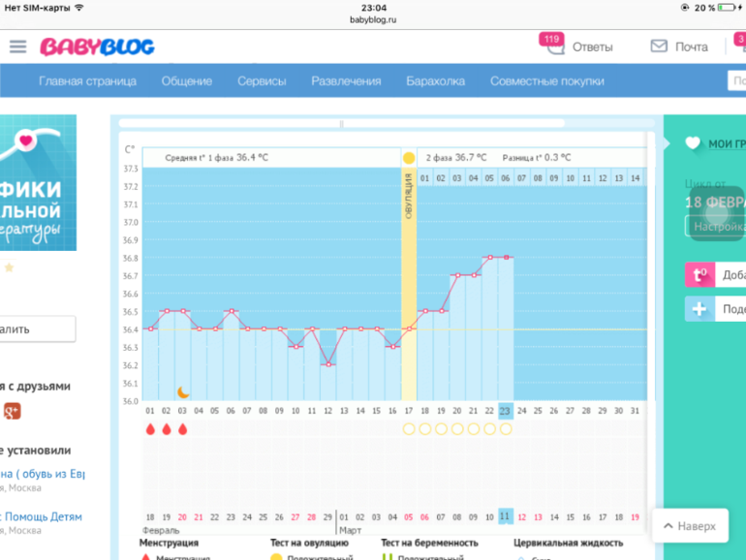Click the Google+ share icon

(x=12, y=412)
